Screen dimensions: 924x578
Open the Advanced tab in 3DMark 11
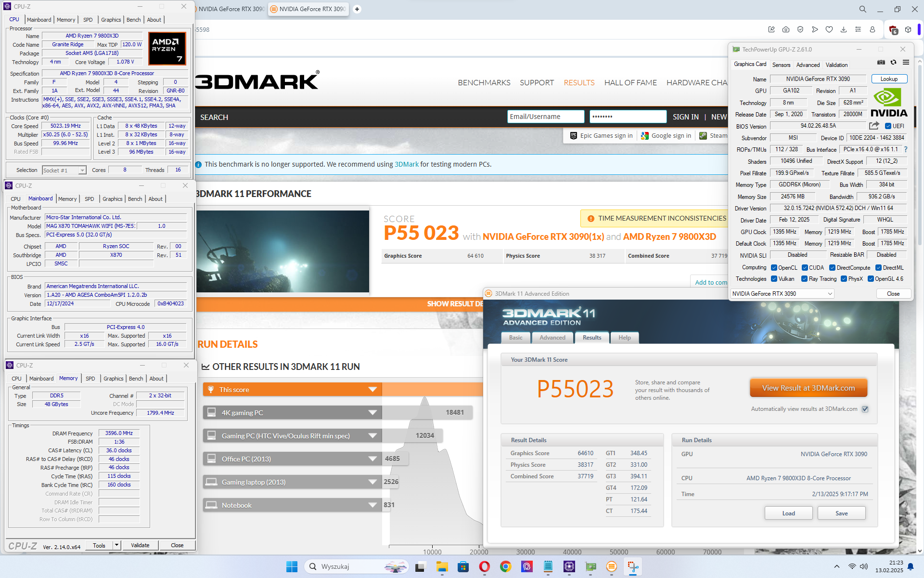[552, 338]
